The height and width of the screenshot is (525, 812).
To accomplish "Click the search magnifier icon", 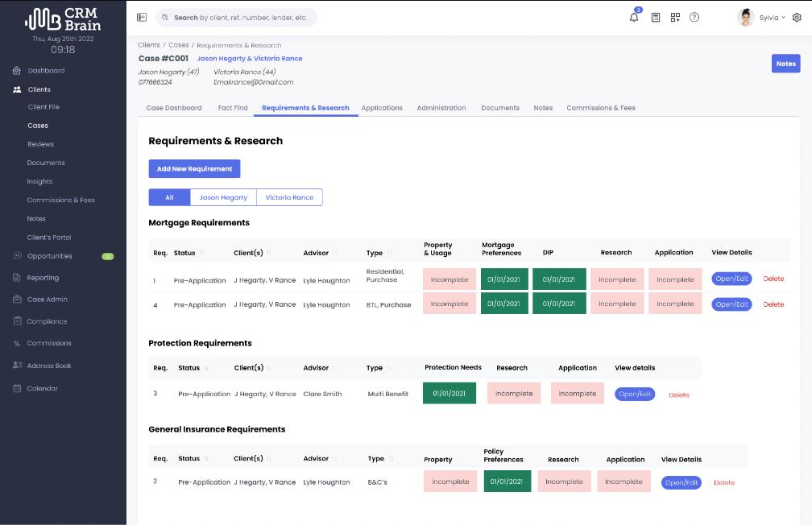I will point(164,17).
